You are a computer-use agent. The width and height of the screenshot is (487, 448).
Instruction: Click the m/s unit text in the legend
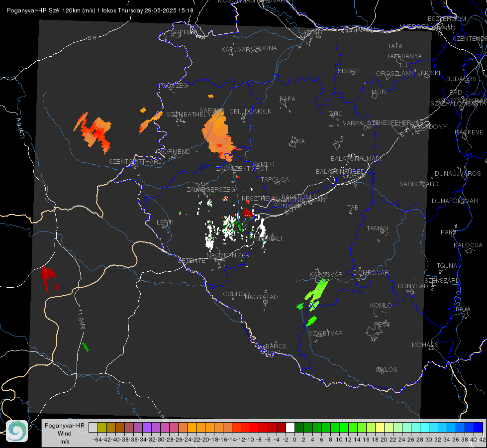tap(65, 442)
